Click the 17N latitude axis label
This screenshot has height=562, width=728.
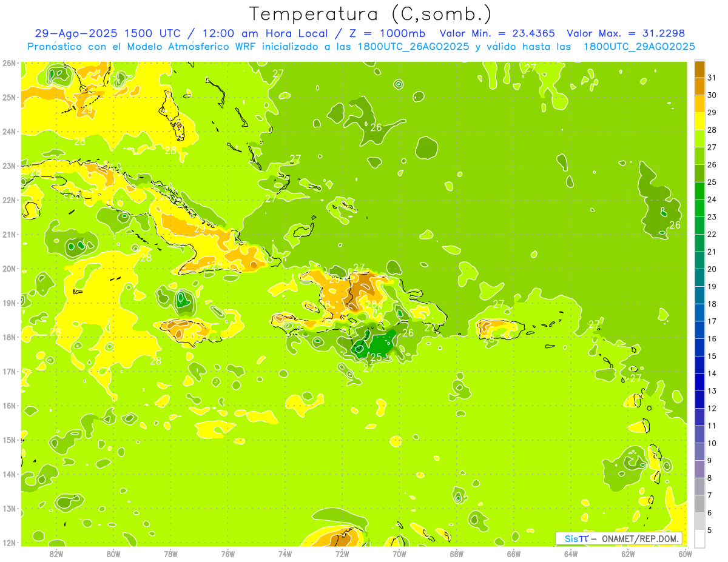pyautogui.click(x=8, y=371)
